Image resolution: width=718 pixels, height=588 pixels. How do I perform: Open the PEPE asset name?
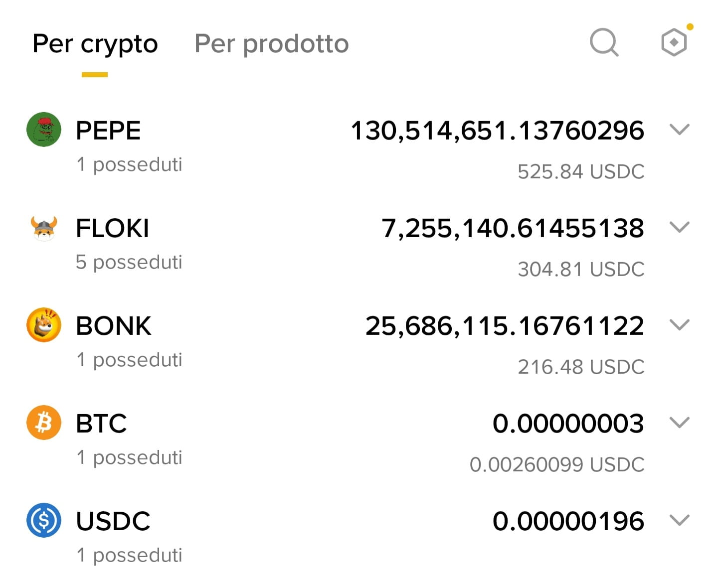pyautogui.click(x=108, y=131)
